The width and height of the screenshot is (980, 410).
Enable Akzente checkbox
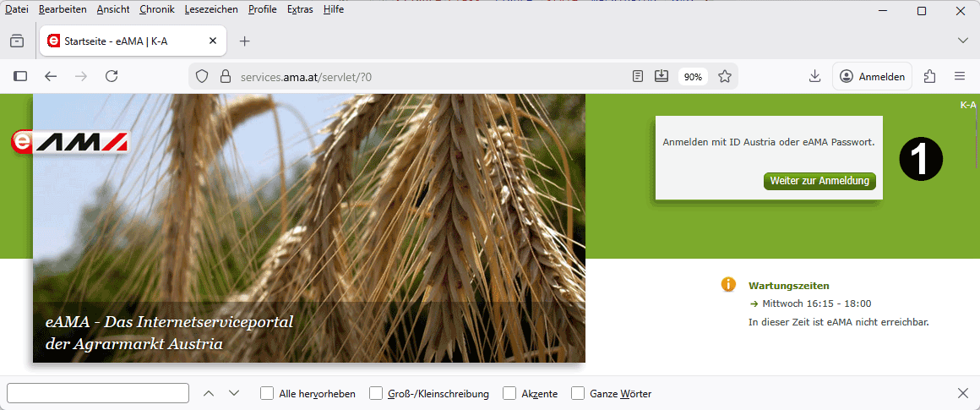509,393
